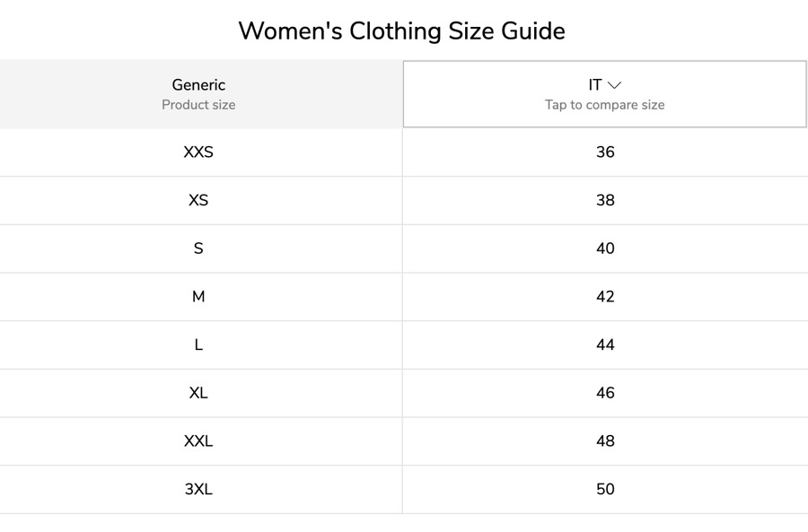808x532 pixels.
Task: Select the M size row label
Action: click(x=198, y=297)
